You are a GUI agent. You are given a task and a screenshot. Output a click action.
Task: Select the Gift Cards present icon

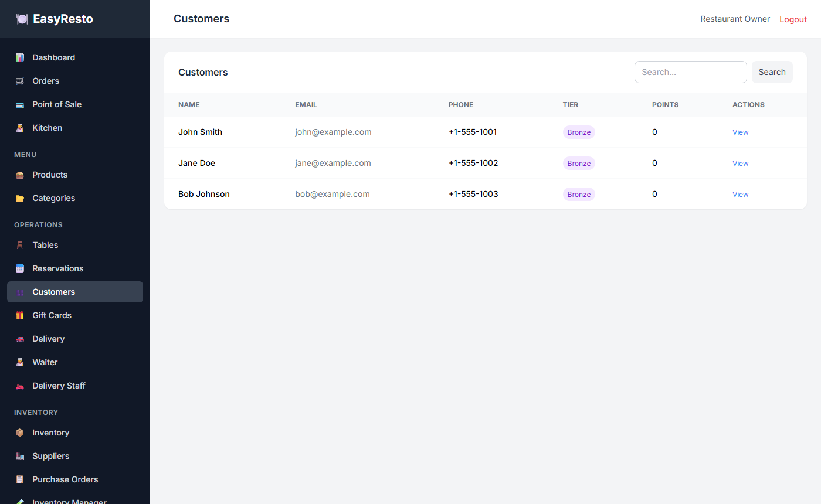click(x=20, y=315)
